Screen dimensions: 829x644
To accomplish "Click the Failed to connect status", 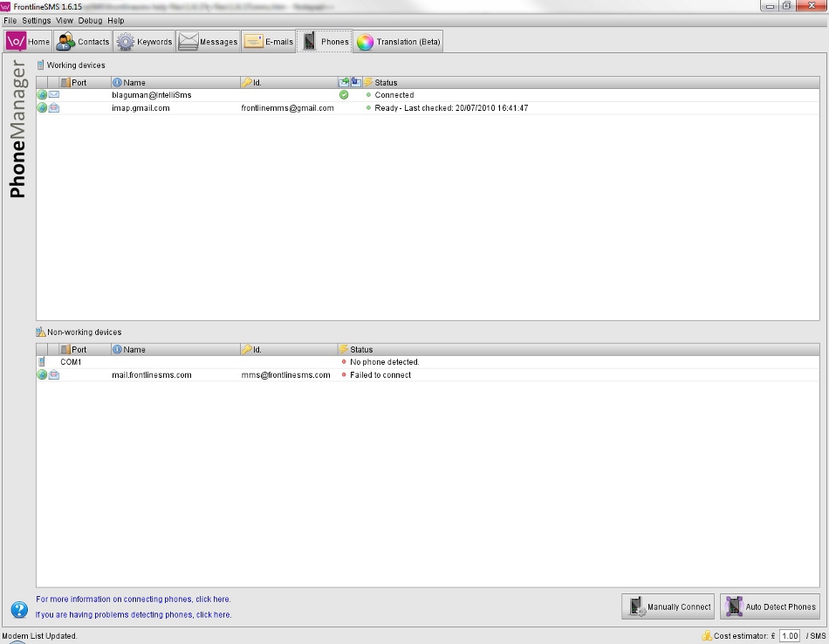I will click(380, 375).
